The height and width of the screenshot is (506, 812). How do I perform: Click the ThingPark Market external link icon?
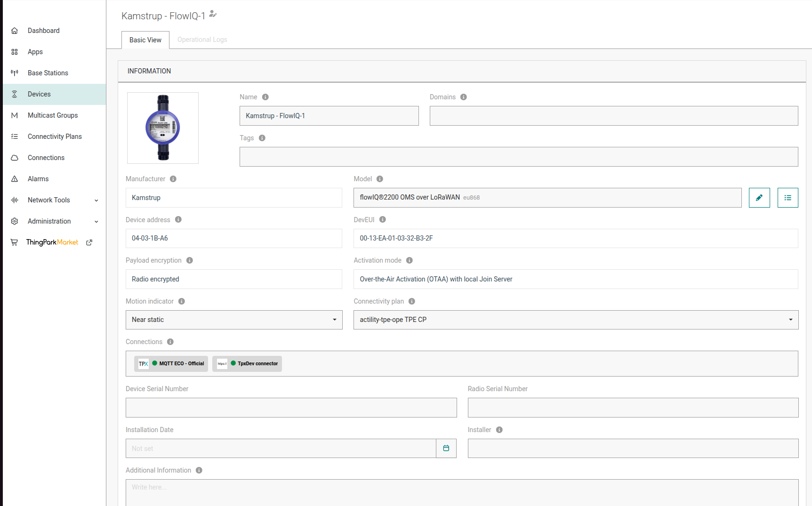pos(89,242)
